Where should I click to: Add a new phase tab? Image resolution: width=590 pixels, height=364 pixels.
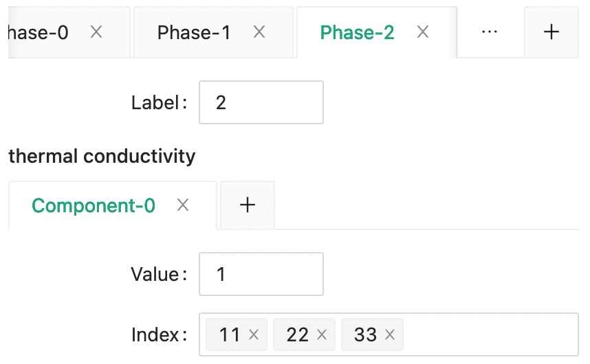tap(551, 32)
